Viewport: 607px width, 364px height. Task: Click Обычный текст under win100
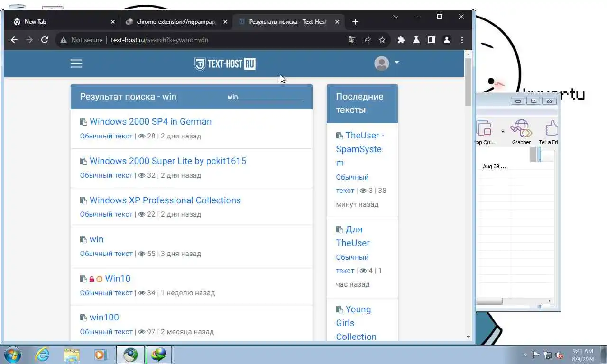coord(106,332)
